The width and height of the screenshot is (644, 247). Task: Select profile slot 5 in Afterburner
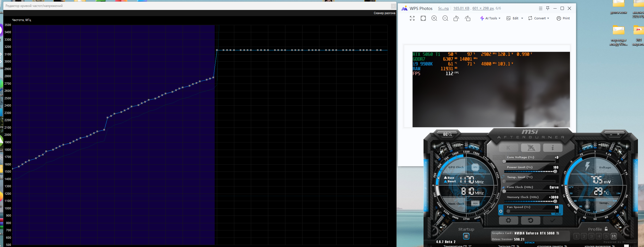(x=606, y=236)
